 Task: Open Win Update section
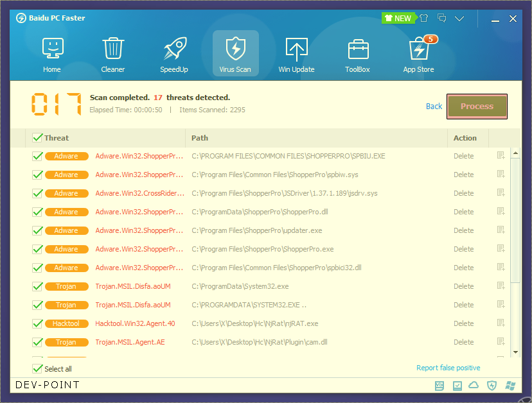pyautogui.click(x=297, y=55)
